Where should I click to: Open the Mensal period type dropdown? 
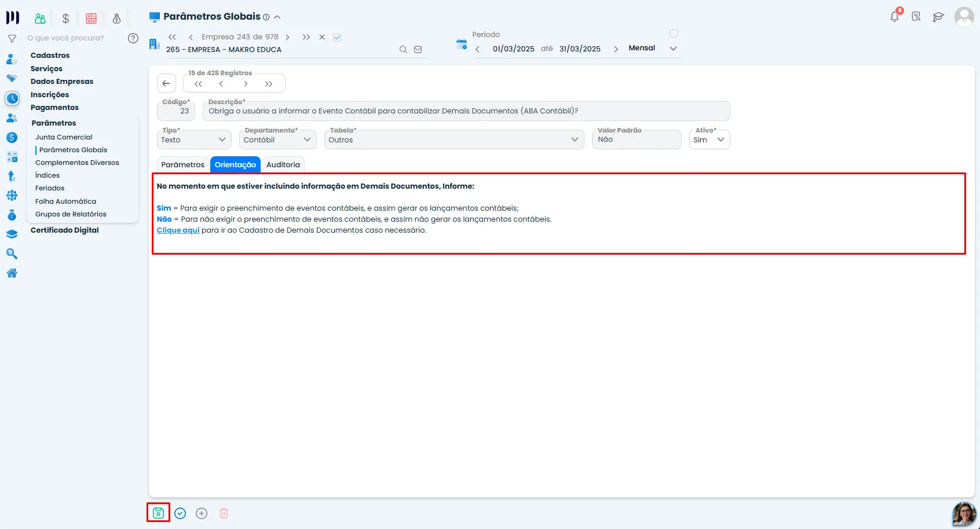(x=653, y=49)
